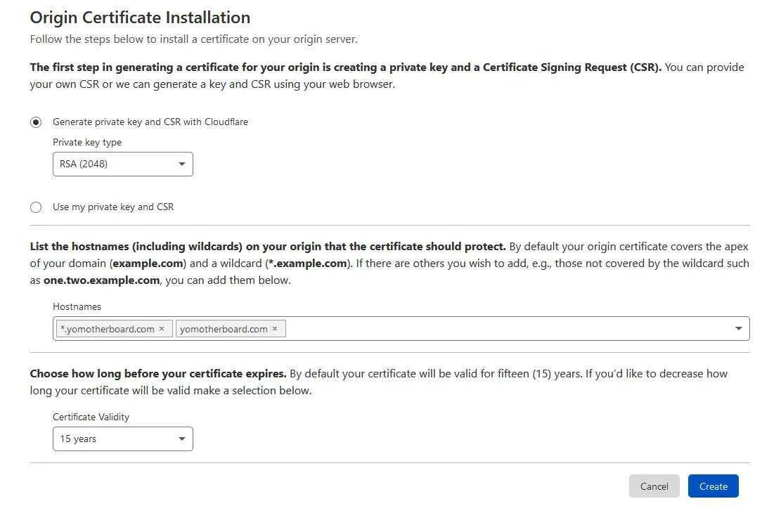Expand the Hostnames list arrow
This screenshot has height=532, width=781.
pyautogui.click(x=738, y=329)
